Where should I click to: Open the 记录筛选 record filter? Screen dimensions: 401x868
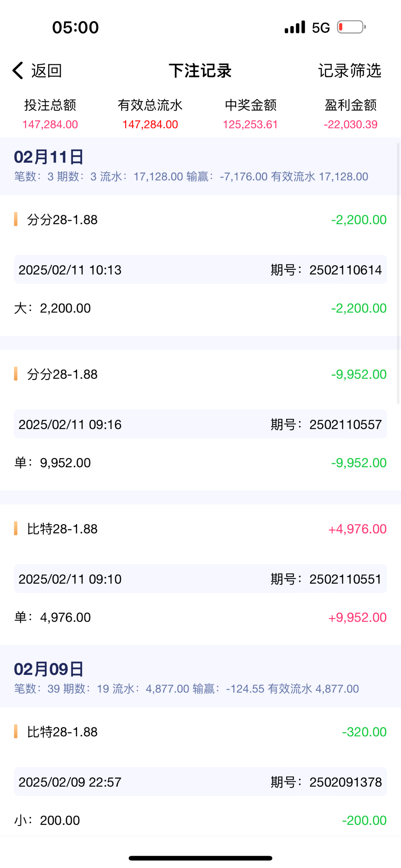pyautogui.click(x=350, y=71)
